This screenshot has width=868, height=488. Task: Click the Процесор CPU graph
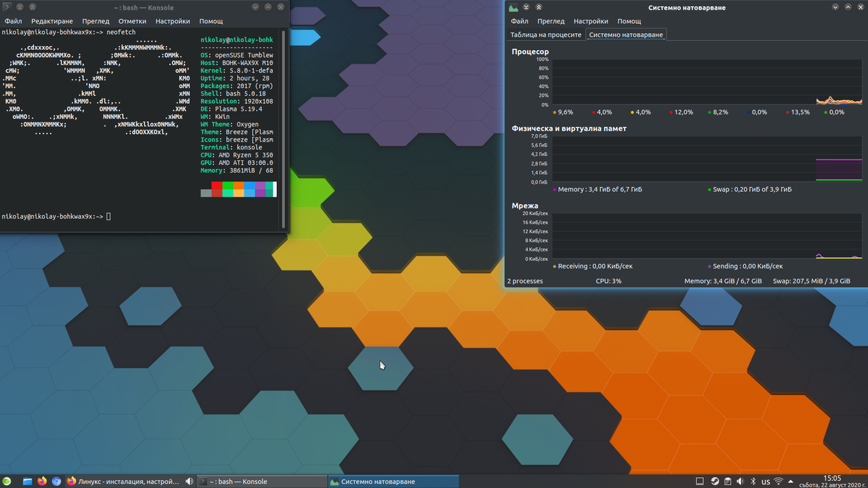point(707,82)
